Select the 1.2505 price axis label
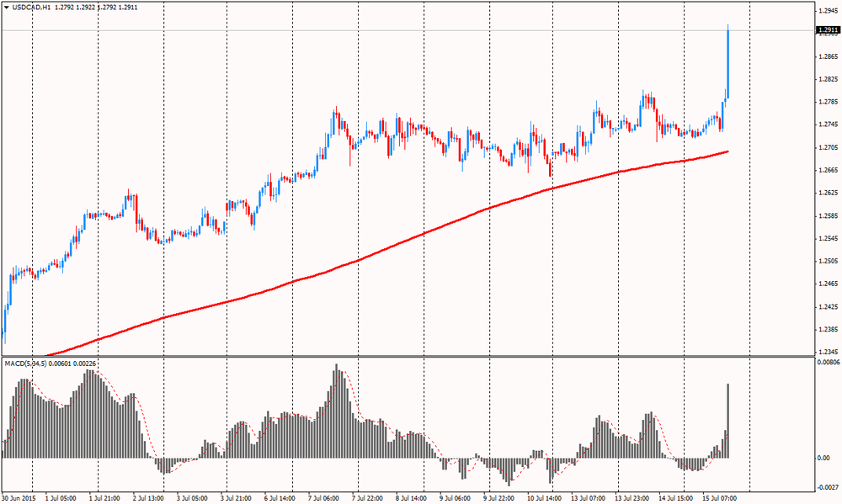This screenshot has height=504, width=842. coord(829,262)
